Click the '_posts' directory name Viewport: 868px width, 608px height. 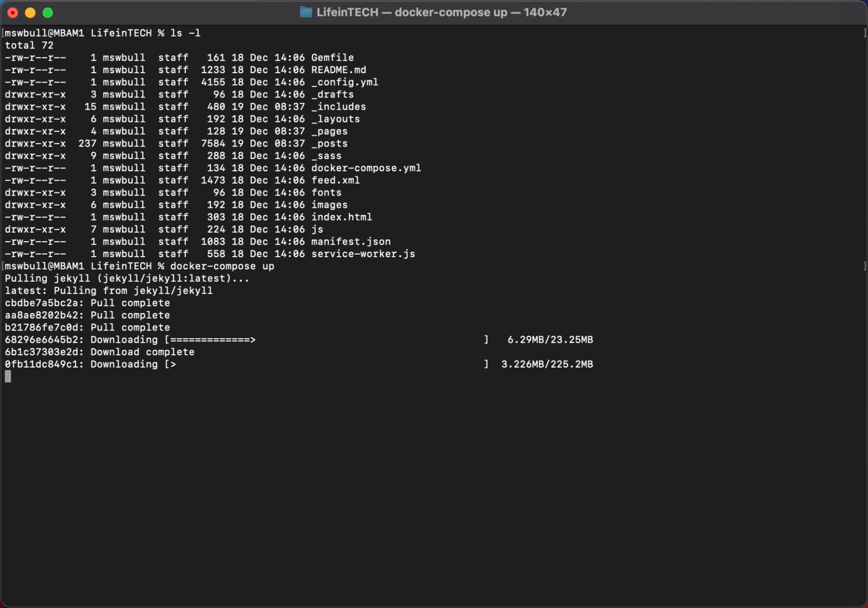click(329, 143)
